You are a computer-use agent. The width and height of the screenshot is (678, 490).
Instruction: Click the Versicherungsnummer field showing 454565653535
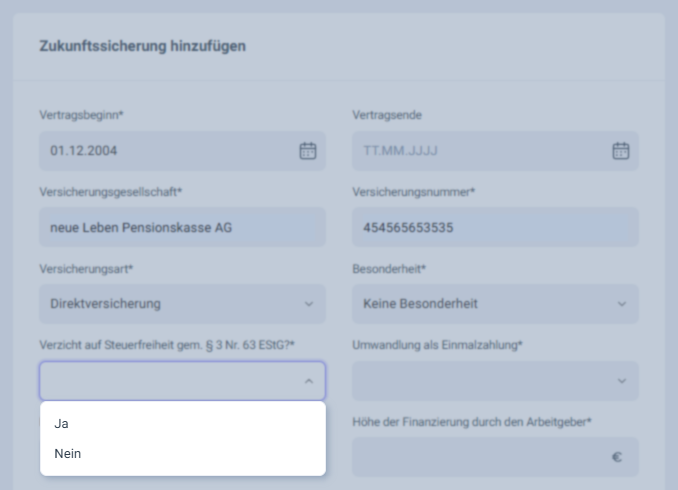[x=495, y=227]
